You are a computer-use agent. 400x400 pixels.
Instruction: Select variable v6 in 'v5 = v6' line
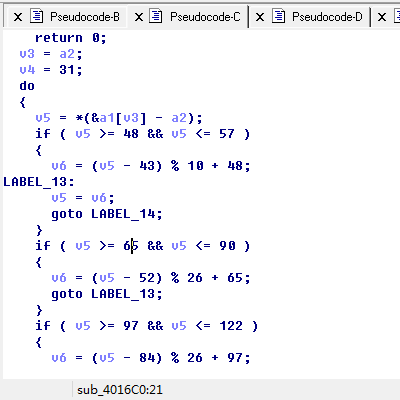(x=99, y=198)
